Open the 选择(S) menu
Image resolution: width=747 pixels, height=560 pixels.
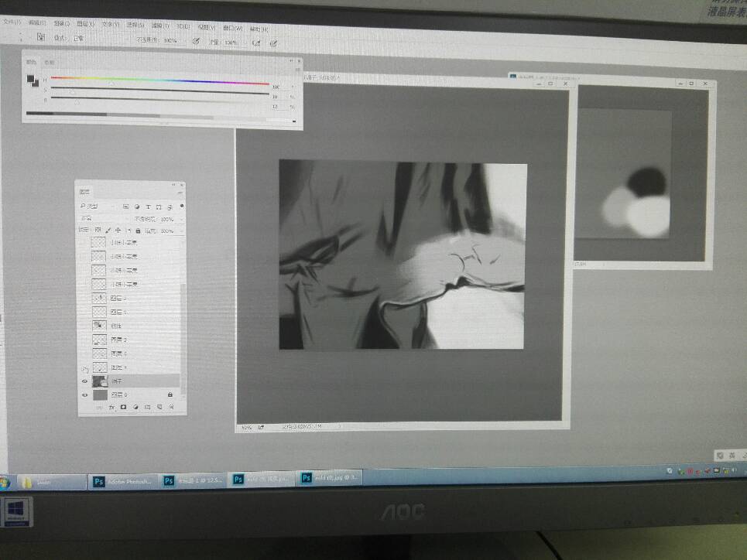pyautogui.click(x=135, y=25)
